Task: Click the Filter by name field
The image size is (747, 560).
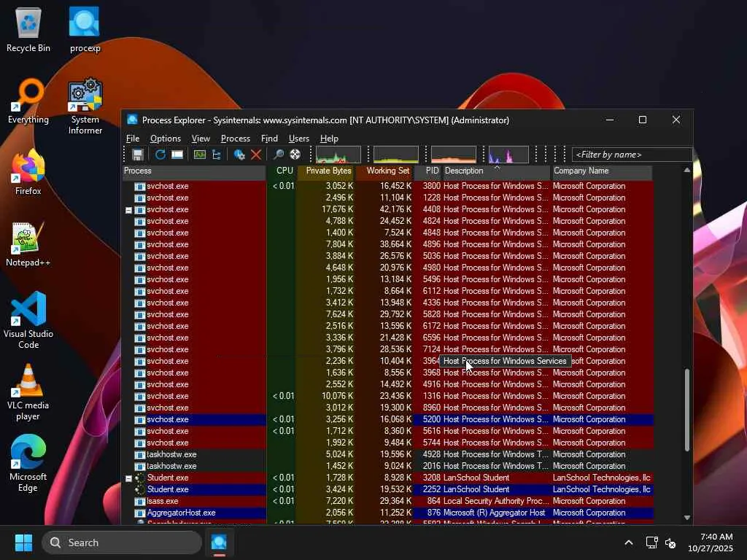Action: [632, 155]
